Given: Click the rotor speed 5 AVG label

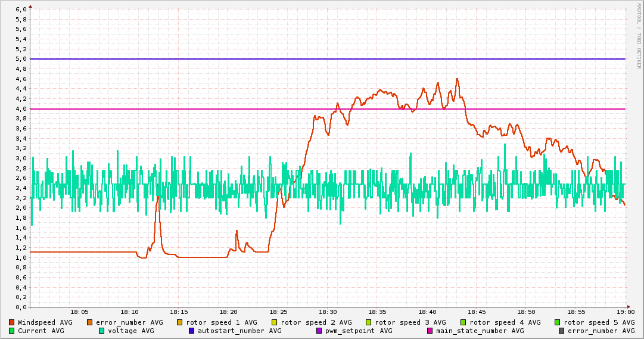Looking at the screenshot, I should tap(599, 322).
